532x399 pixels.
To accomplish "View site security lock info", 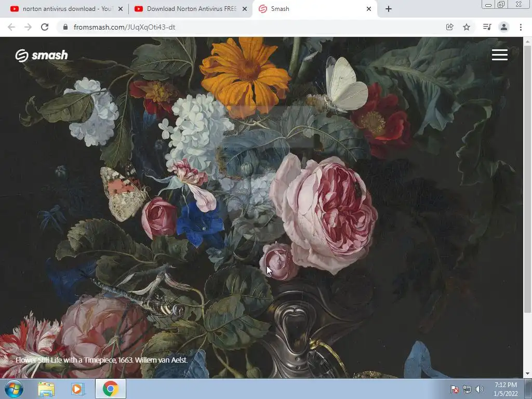I will [x=65, y=27].
